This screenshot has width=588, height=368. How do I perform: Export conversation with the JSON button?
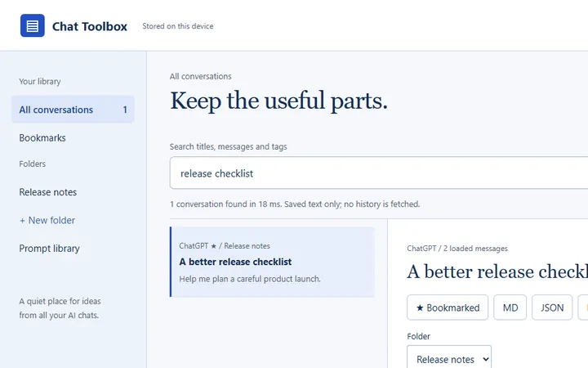[552, 307]
